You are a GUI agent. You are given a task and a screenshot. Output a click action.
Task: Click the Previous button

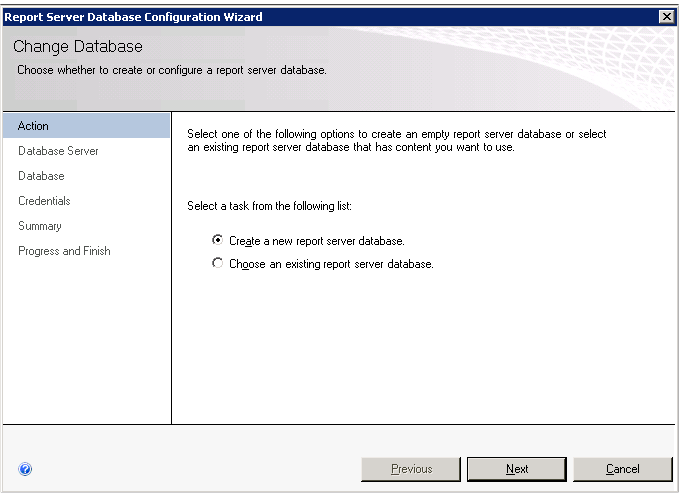click(411, 469)
